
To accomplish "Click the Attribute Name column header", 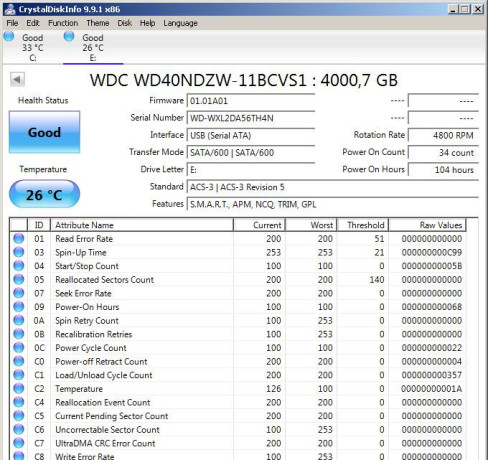I will [142, 225].
